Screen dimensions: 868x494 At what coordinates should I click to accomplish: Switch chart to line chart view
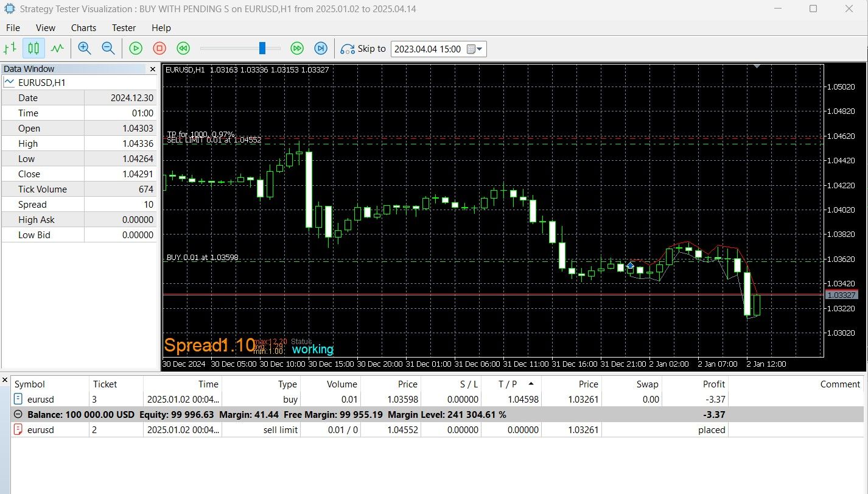pyautogui.click(x=57, y=48)
